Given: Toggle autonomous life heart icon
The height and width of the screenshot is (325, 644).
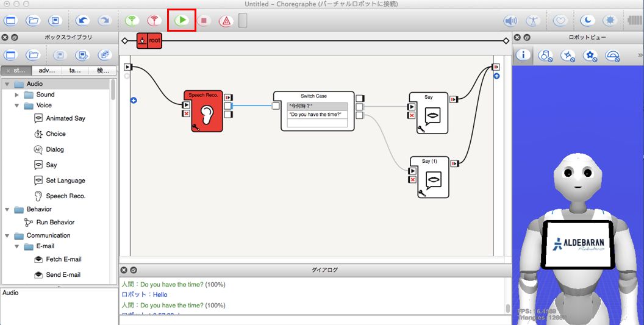Looking at the screenshot, I should [560, 21].
